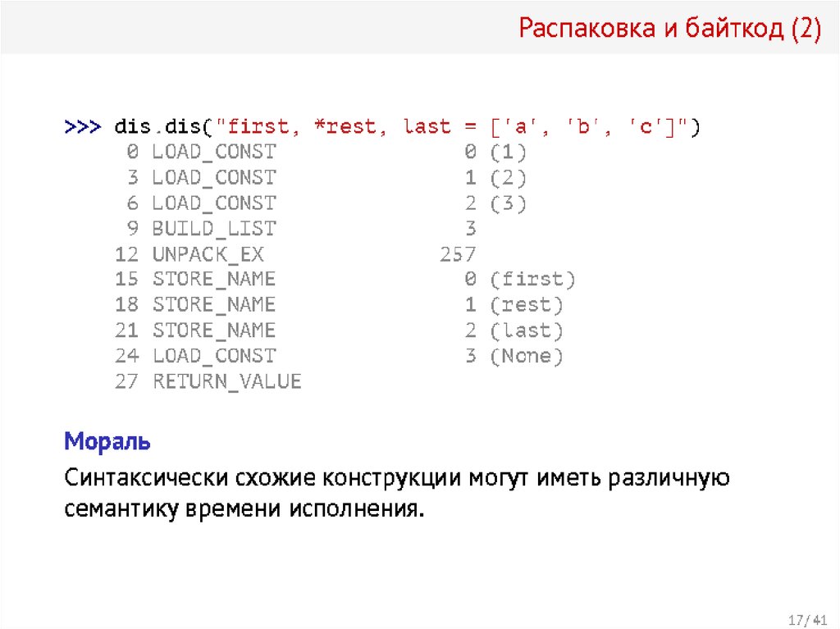Image resolution: width=840 pixels, height=629 pixels.
Task: Click the dis.dis( call text
Action: click(164, 127)
